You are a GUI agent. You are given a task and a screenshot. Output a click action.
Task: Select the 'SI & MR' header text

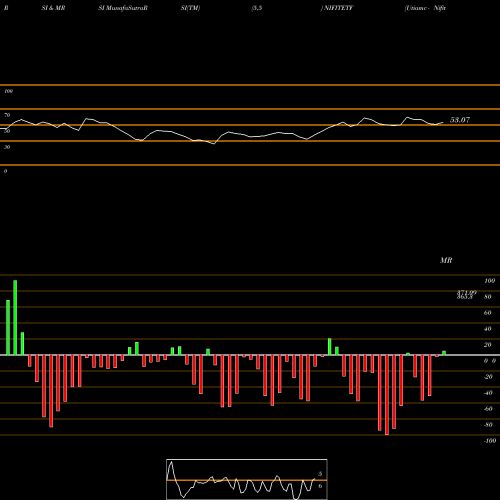[x=53, y=8]
